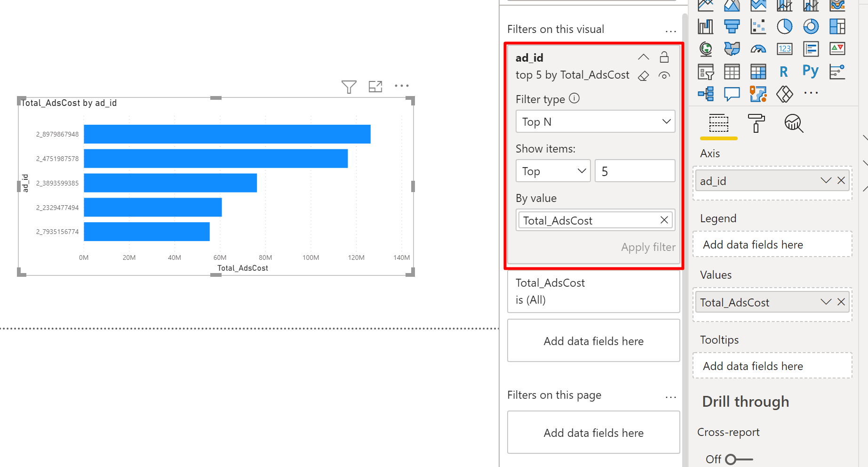Select the Gauge visualization
The height and width of the screenshot is (467, 868).
click(x=758, y=48)
